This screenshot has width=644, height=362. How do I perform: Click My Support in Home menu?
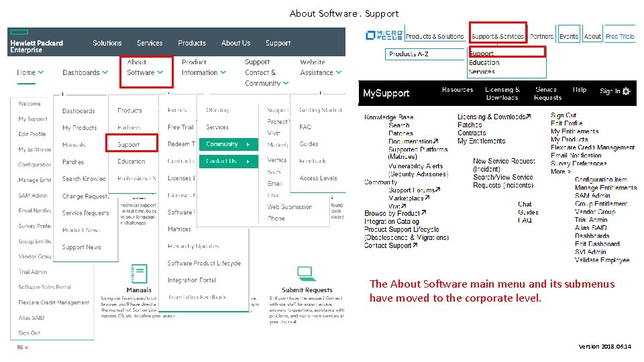click(33, 119)
